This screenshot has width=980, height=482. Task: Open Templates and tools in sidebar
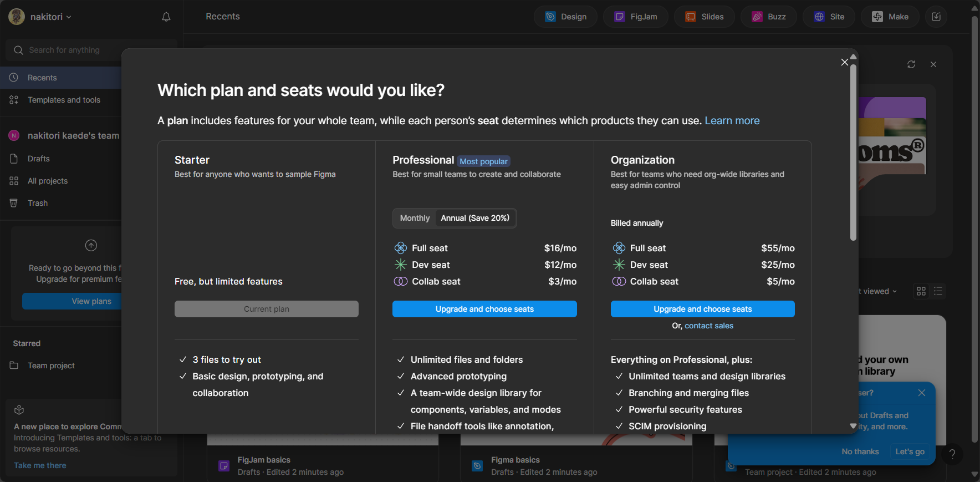tap(61, 100)
